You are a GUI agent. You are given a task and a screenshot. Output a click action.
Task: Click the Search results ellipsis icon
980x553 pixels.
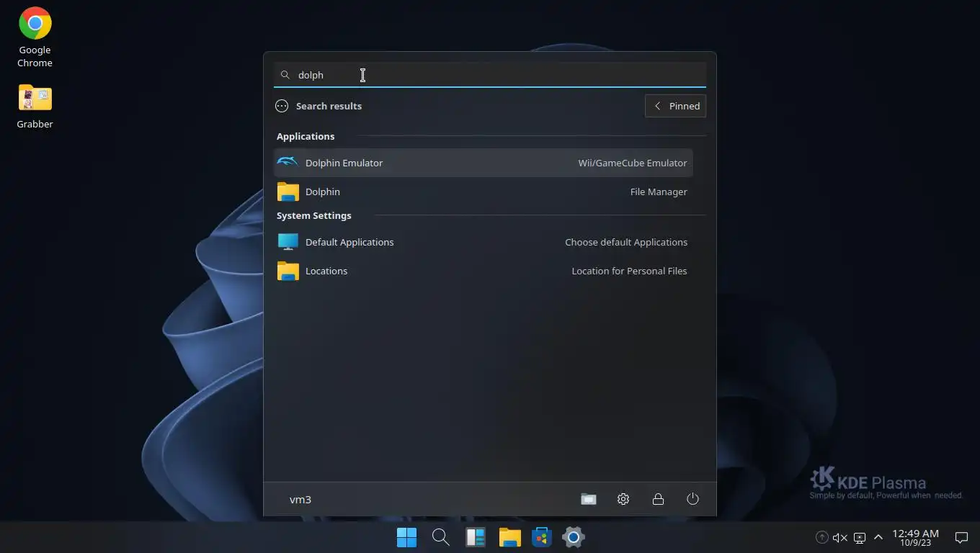click(x=282, y=106)
